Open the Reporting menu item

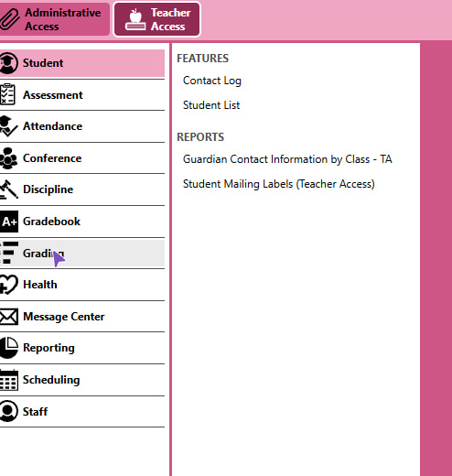[x=82, y=348]
